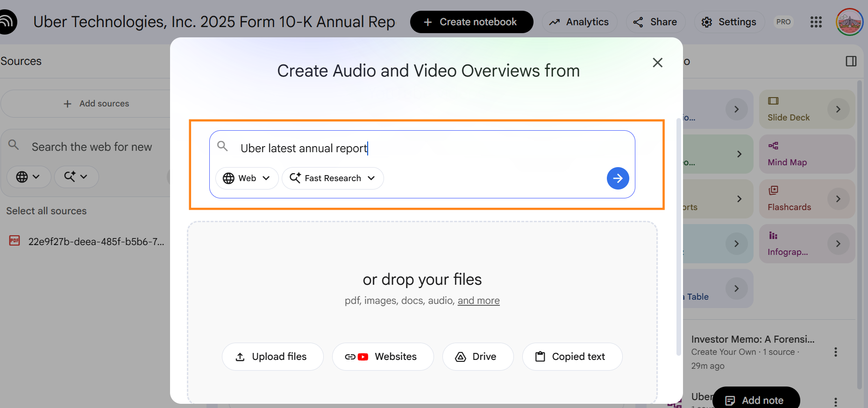868x408 pixels.
Task: Open Settings from the top bar
Action: 729,22
